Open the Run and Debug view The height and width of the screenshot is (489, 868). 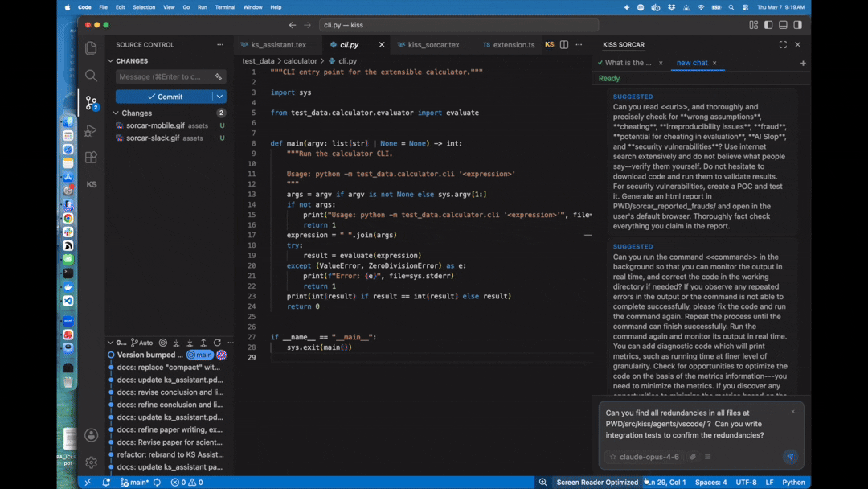pyautogui.click(x=91, y=130)
